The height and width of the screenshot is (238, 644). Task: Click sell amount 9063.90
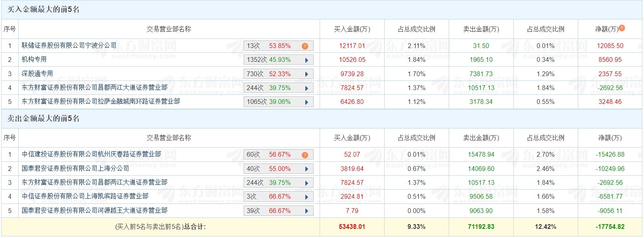[481, 211]
